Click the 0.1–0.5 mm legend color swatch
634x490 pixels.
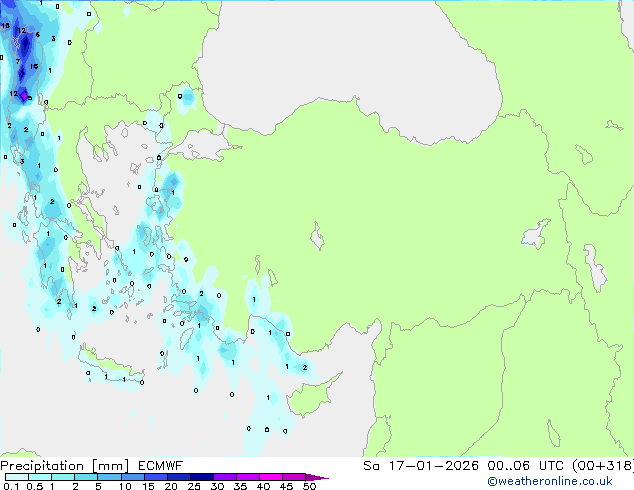[17, 477]
